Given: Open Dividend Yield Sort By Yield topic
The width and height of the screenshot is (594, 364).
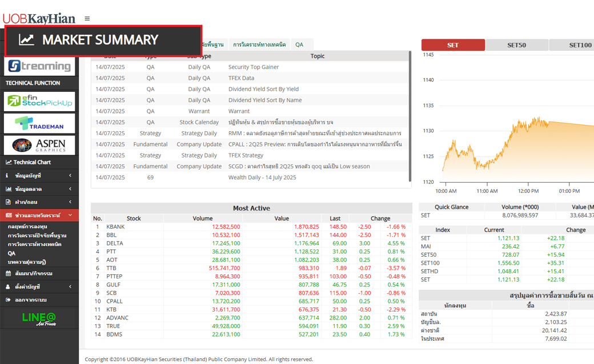Looking at the screenshot, I should tap(263, 89).
